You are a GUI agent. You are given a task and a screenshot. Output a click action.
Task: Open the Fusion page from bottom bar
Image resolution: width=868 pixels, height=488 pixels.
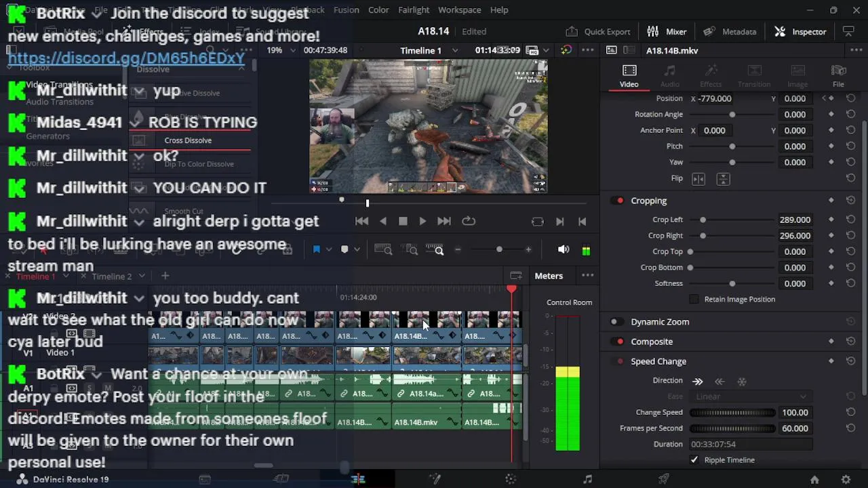435,479
